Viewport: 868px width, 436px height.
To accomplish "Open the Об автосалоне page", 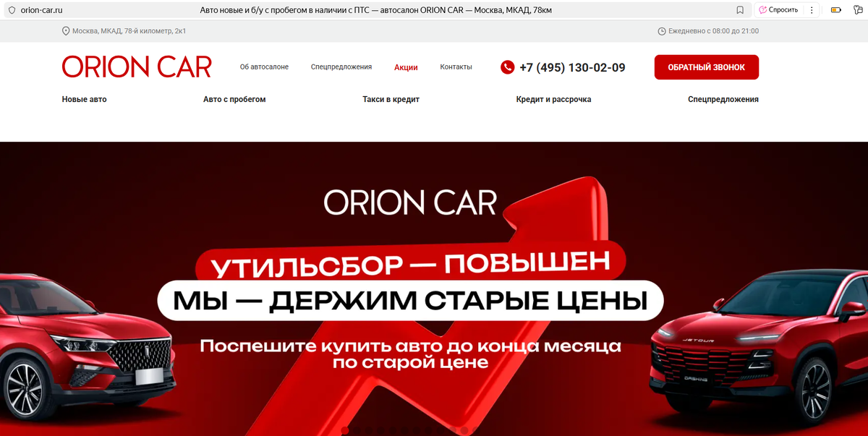I will click(x=264, y=67).
